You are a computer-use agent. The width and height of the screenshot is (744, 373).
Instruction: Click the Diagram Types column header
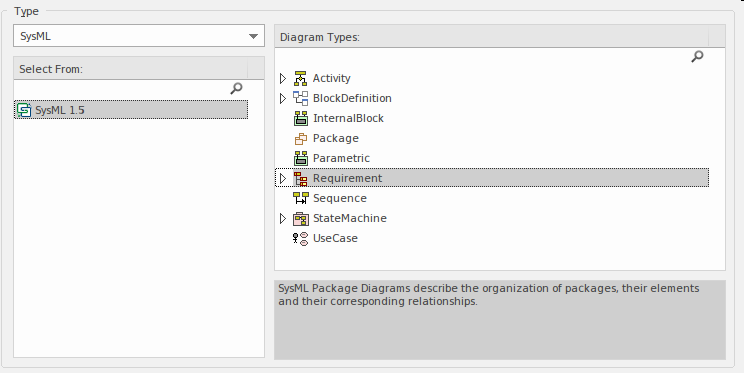click(492, 37)
